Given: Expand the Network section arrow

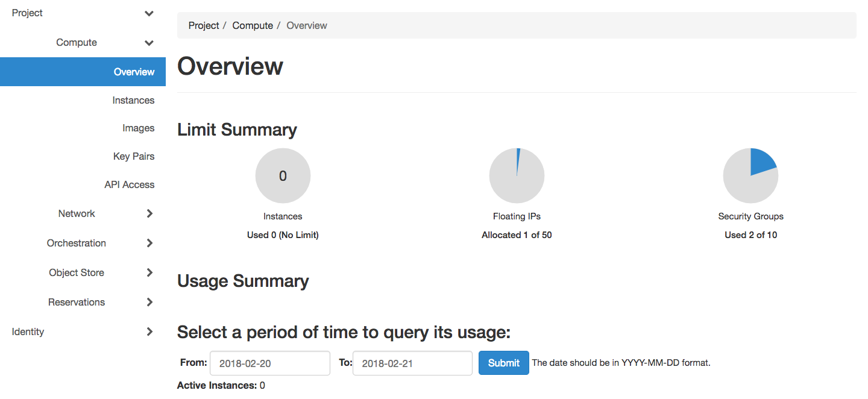Looking at the screenshot, I should coord(149,213).
